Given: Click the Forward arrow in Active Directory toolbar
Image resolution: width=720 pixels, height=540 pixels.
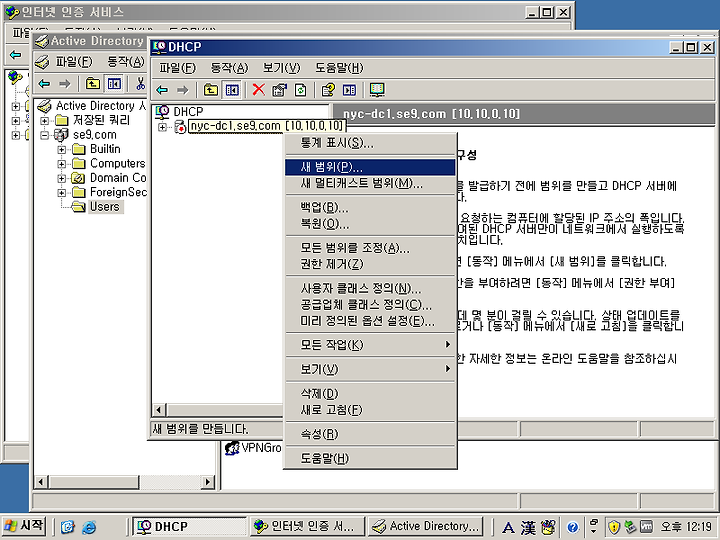Looking at the screenshot, I should click(65, 84).
